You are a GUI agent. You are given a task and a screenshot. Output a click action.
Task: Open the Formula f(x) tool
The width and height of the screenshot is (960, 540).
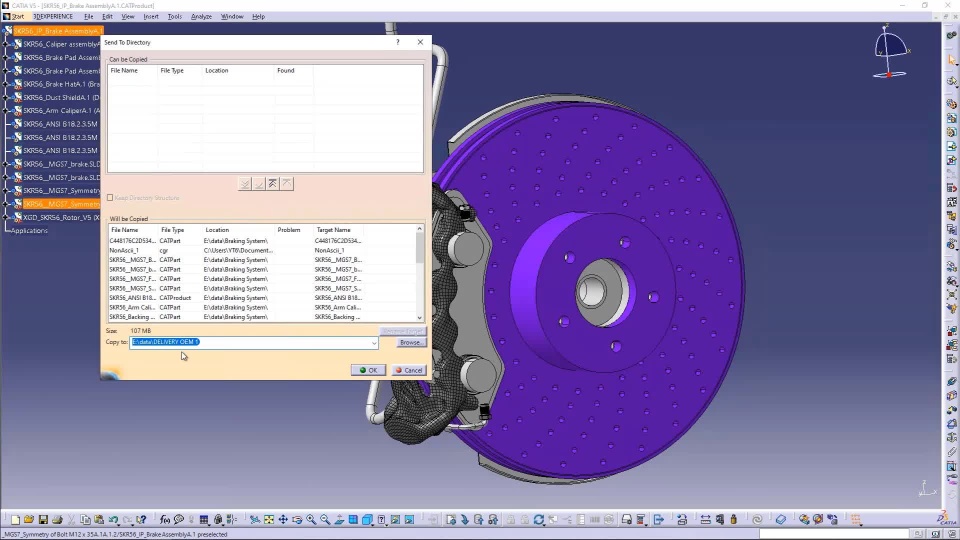[x=165, y=520]
